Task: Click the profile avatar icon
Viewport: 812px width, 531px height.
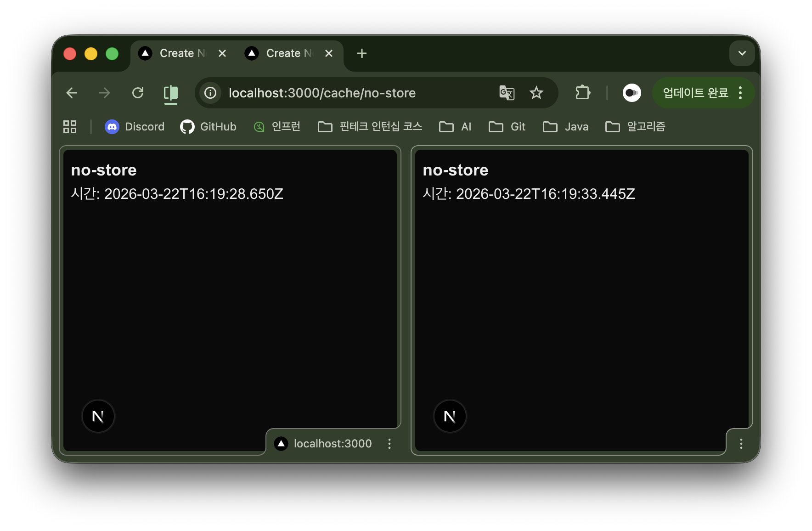Action: (x=632, y=93)
